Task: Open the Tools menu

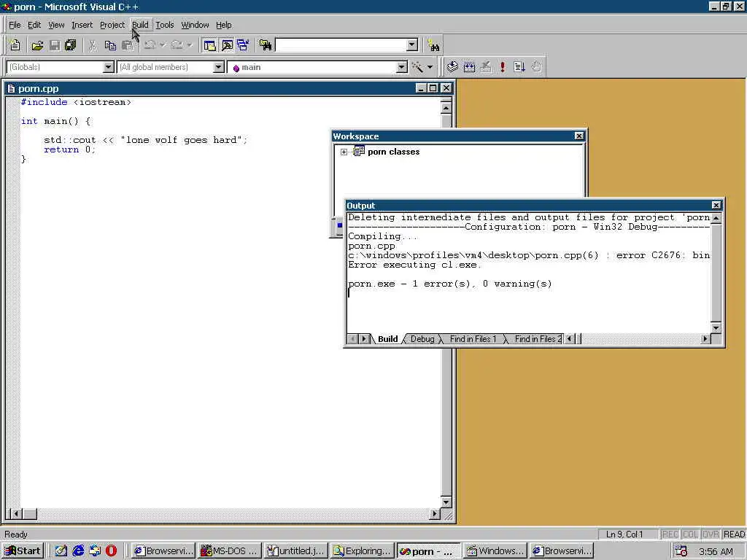Action: 165,25
